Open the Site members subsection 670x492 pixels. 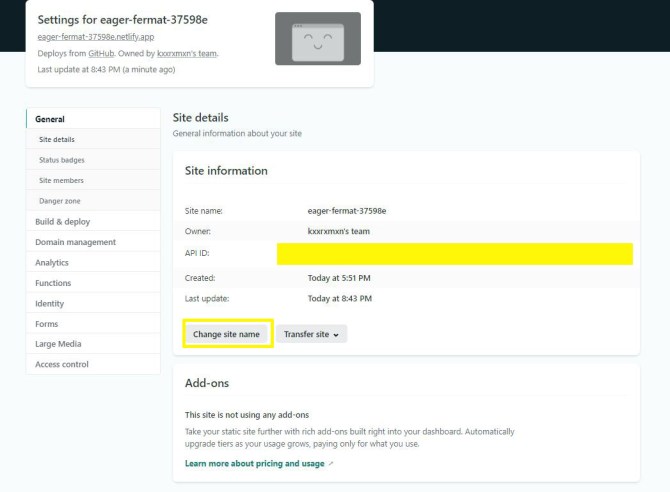[x=93, y=180]
